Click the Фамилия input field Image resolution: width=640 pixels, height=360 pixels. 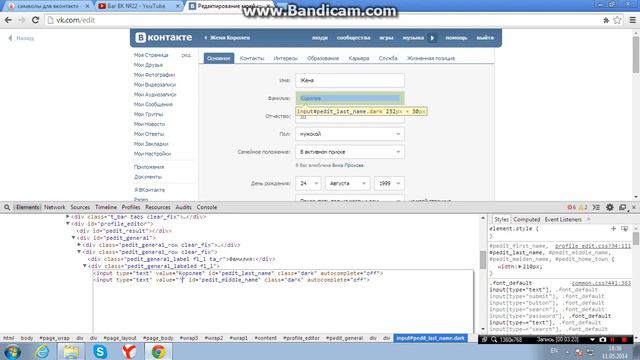click(350, 98)
